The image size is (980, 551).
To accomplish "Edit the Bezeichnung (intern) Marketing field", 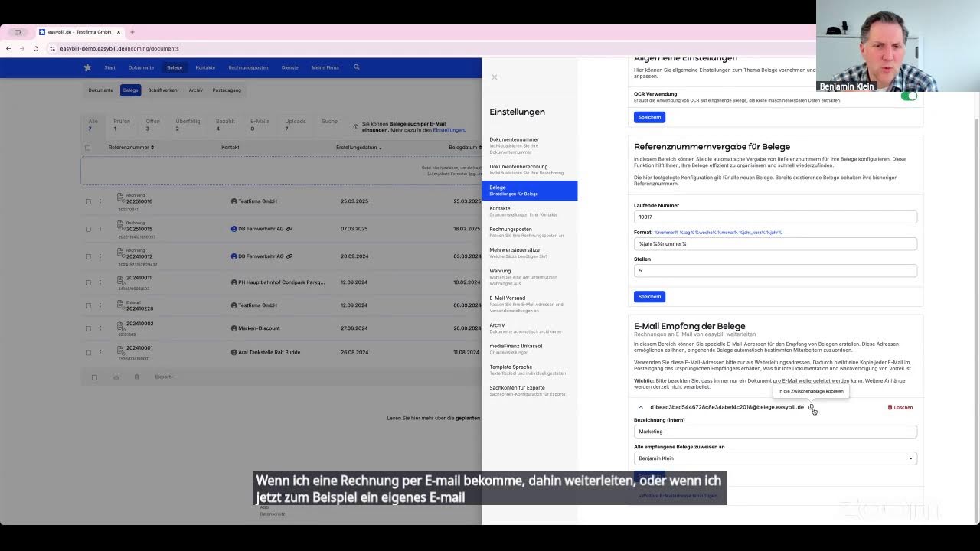I will [775, 432].
